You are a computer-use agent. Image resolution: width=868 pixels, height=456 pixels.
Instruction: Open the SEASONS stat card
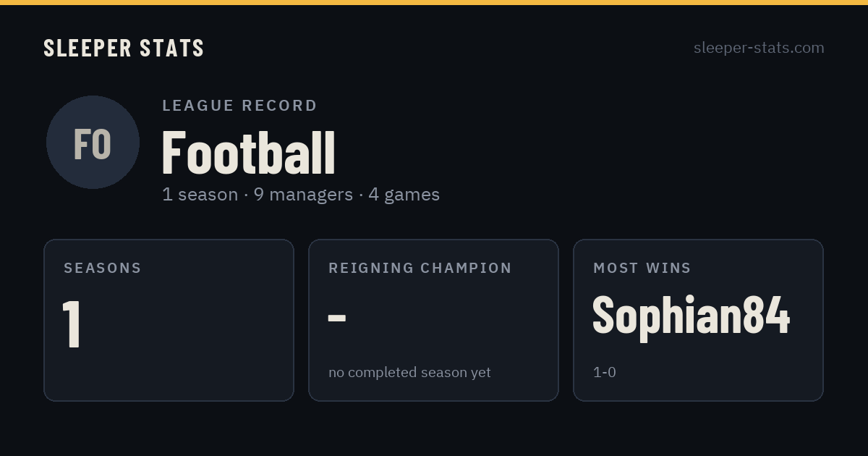pos(169,320)
